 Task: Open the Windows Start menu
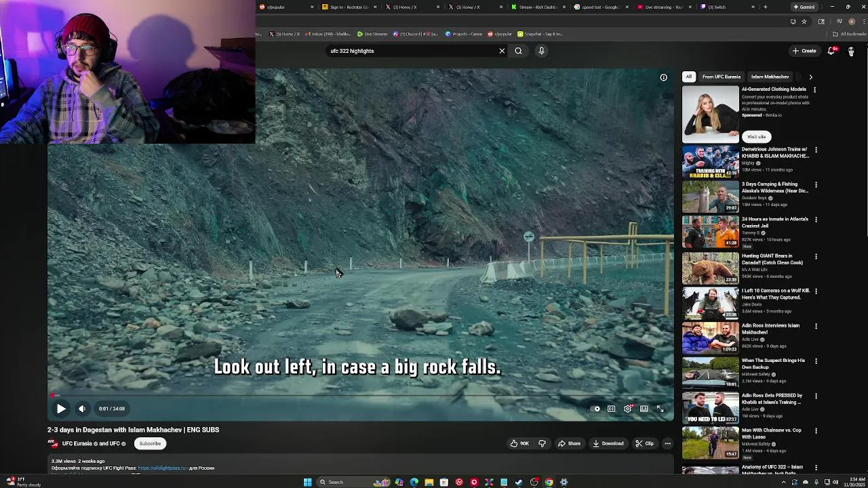click(307, 482)
